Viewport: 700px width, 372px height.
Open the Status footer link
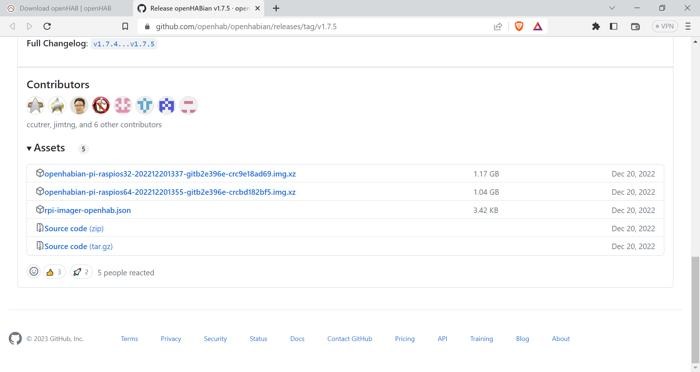[258, 339]
